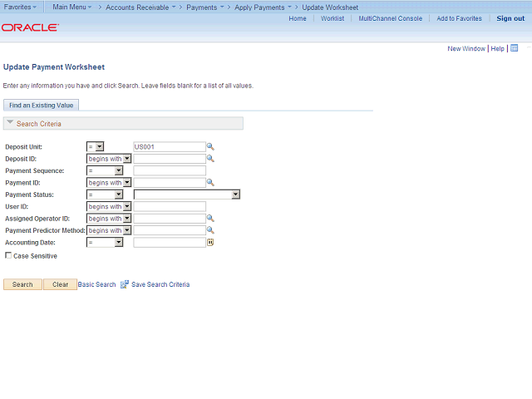
Task: Open Payment ID operator dropdown
Action: click(109, 183)
